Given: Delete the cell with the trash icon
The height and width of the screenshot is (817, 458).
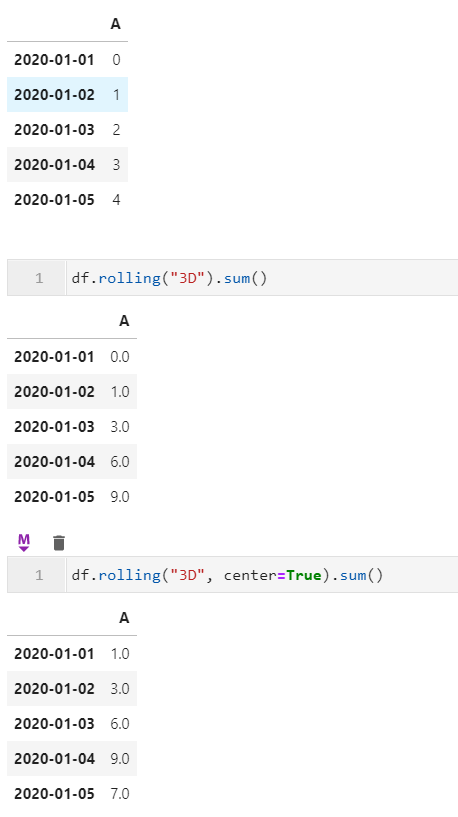Looking at the screenshot, I should pos(59,543).
